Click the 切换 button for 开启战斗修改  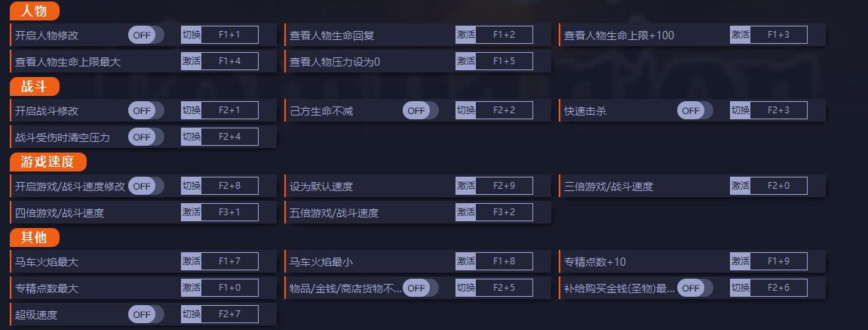click(x=191, y=110)
